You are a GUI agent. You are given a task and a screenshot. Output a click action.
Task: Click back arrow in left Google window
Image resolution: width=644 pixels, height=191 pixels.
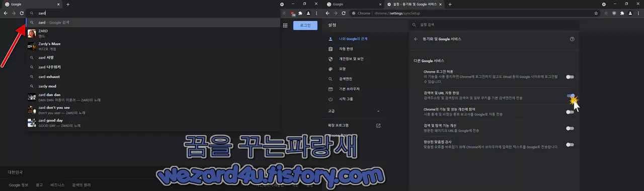(6, 13)
